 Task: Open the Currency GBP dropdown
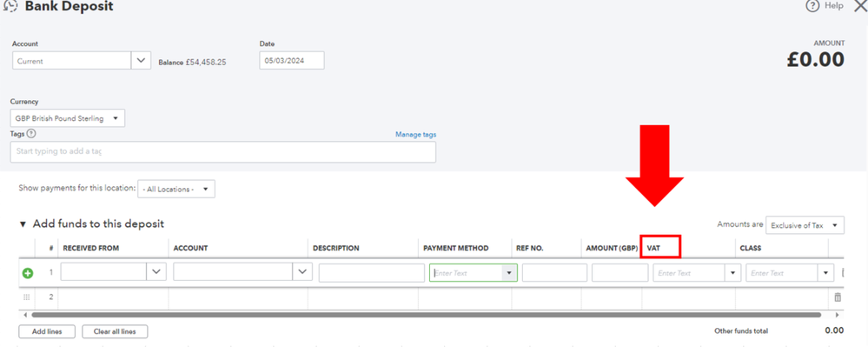coord(68,118)
